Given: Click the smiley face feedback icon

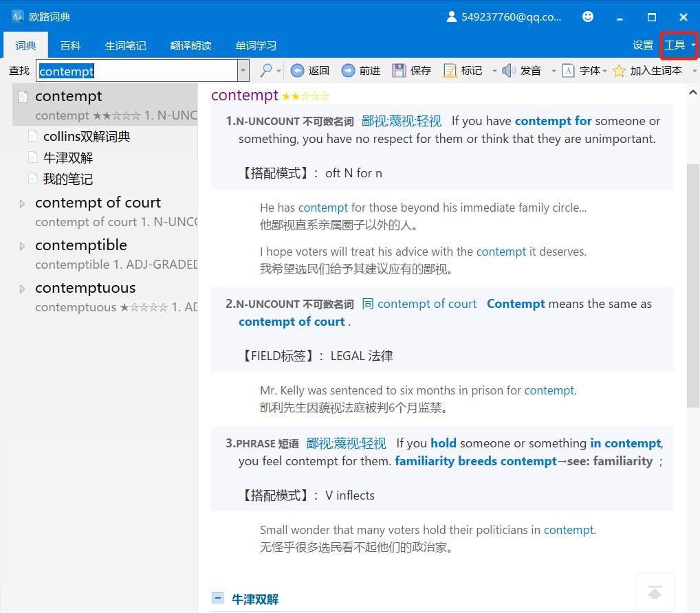Looking at the screenshot, I should click(x=588, y=16).
